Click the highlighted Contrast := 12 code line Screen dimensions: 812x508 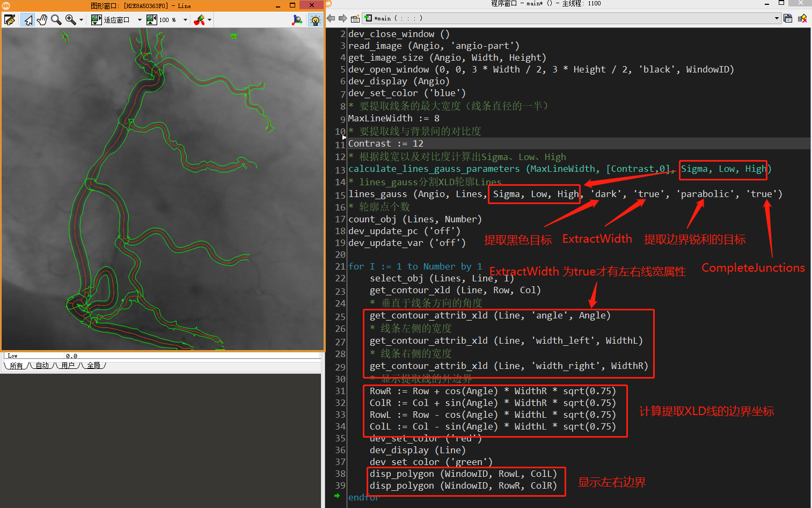[x=384, y=143]
